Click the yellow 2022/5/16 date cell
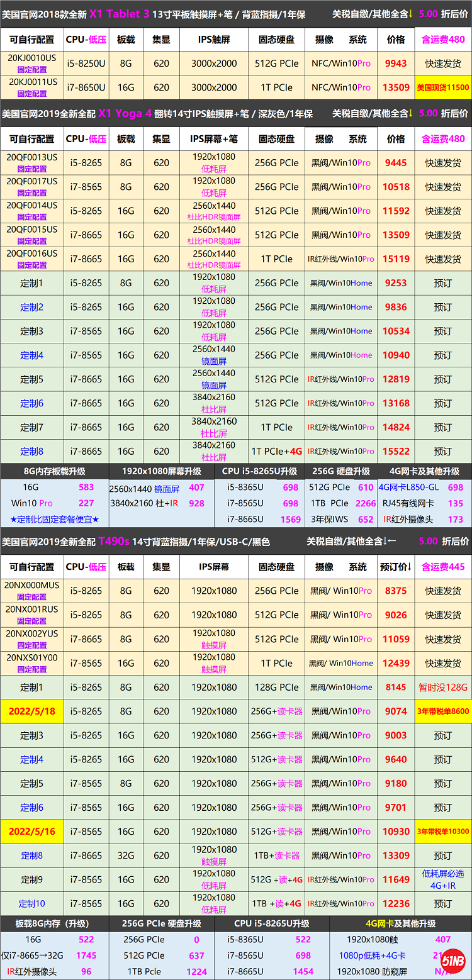This screenshot has height=980, width=472. pos(31,832)
